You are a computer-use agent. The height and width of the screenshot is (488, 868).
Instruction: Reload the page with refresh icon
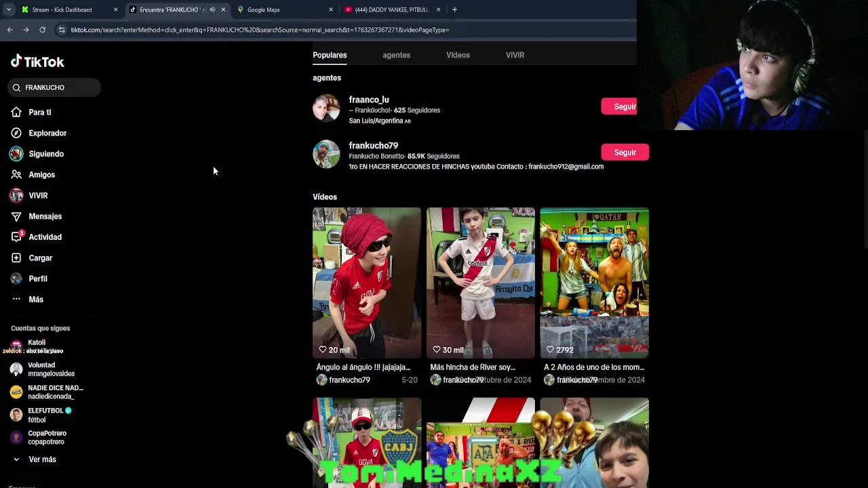click(42, 30)
